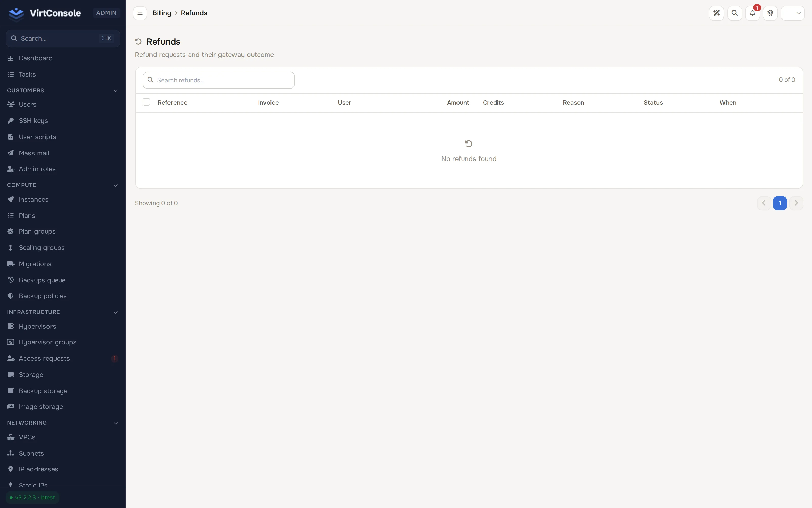Collapse the Networking section
This screenshot has width=812, height=508.
tap(115, 423)
